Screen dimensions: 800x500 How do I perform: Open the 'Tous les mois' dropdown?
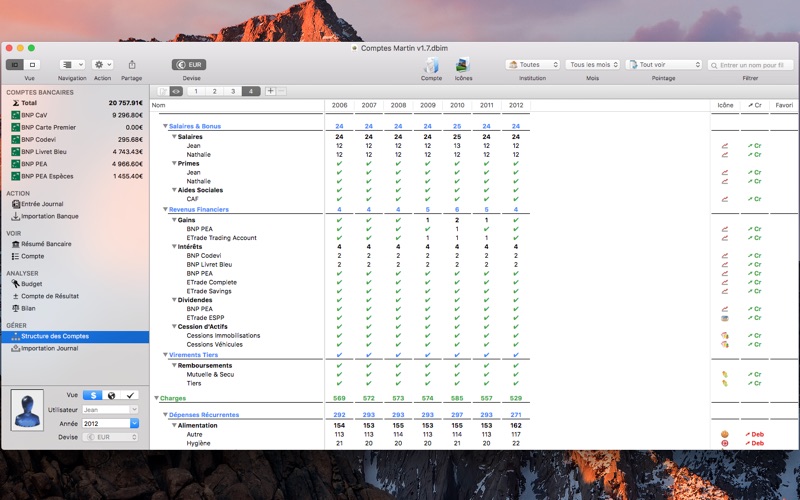[592, 65]
